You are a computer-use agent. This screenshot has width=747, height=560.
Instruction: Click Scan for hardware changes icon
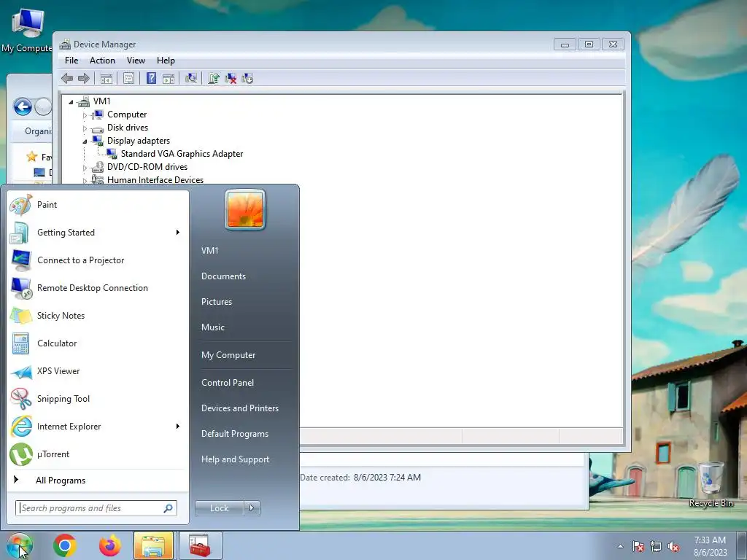[191, 79]
